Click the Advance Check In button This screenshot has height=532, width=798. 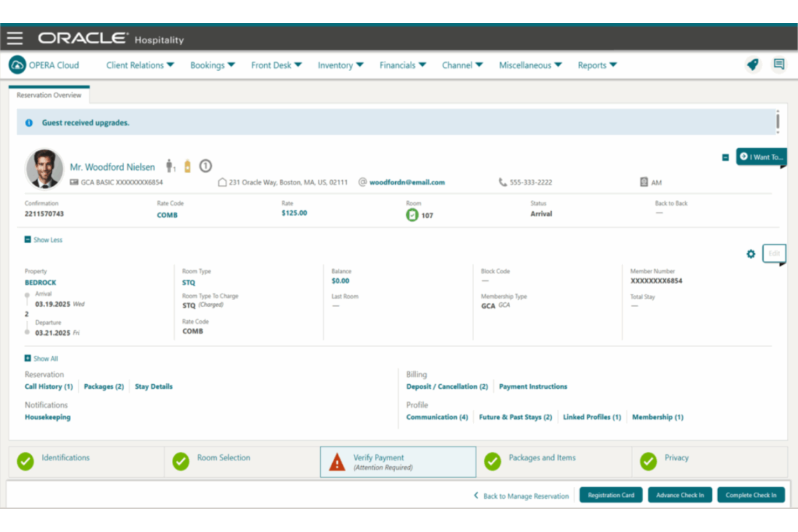coord(680,495)
